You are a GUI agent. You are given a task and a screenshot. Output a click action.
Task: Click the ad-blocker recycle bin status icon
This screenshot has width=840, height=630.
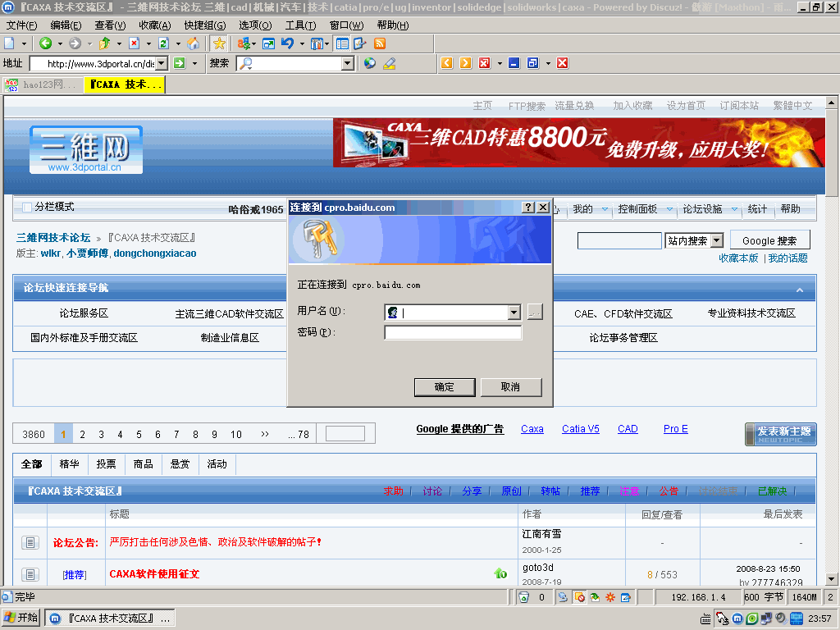tap(524, 597)
